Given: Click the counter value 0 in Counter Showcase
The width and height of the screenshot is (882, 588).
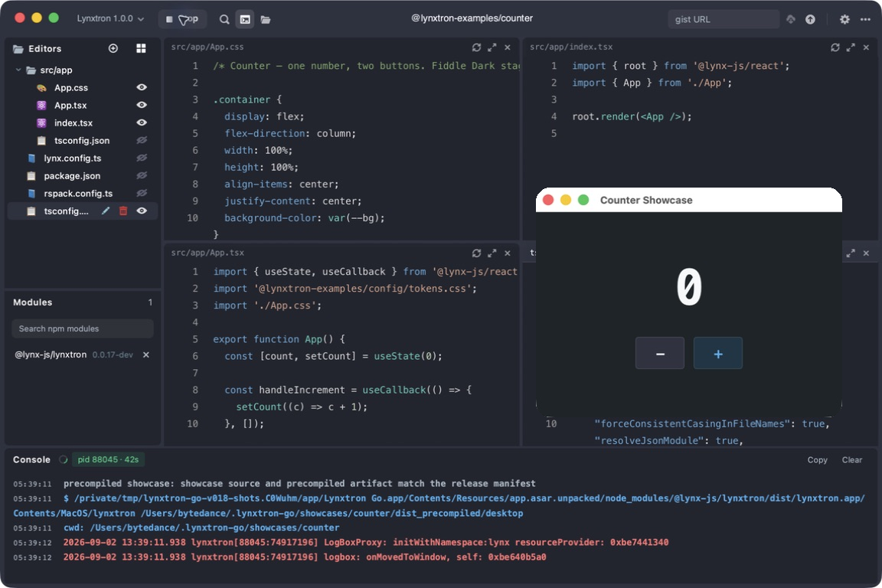Looking at the screenshot, I should pos(689,286).
